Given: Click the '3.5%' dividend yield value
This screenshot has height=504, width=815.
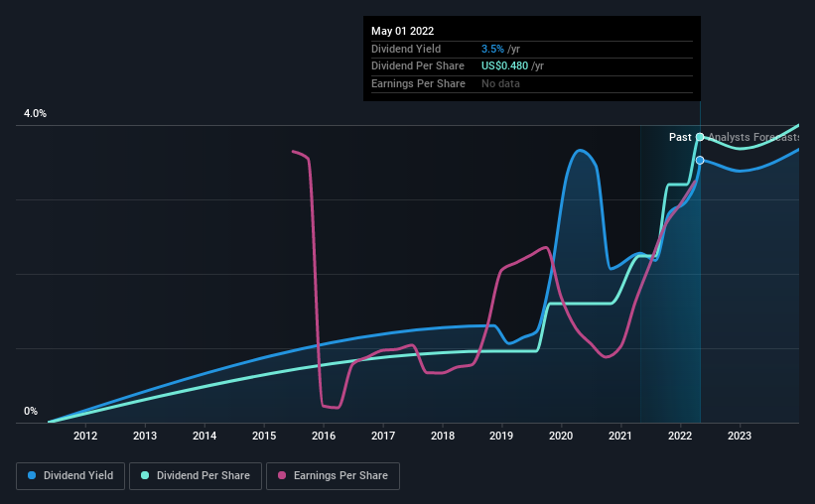Looking at the screenshot, I should click(492, 49).
